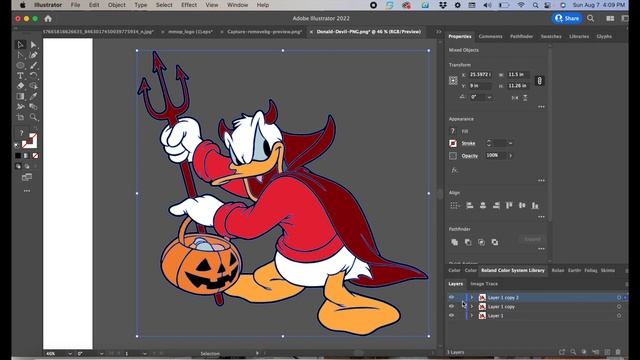
Task: Click the Change Screen Mode icon
Action: coord(27,177)
